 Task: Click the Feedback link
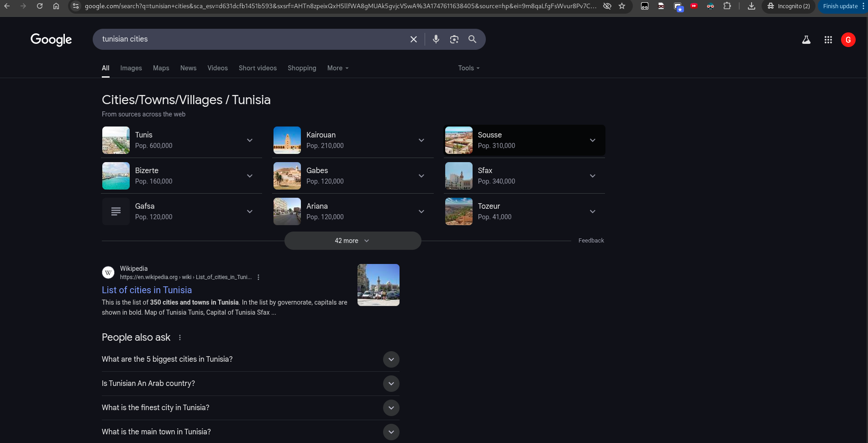pos(591,241)
